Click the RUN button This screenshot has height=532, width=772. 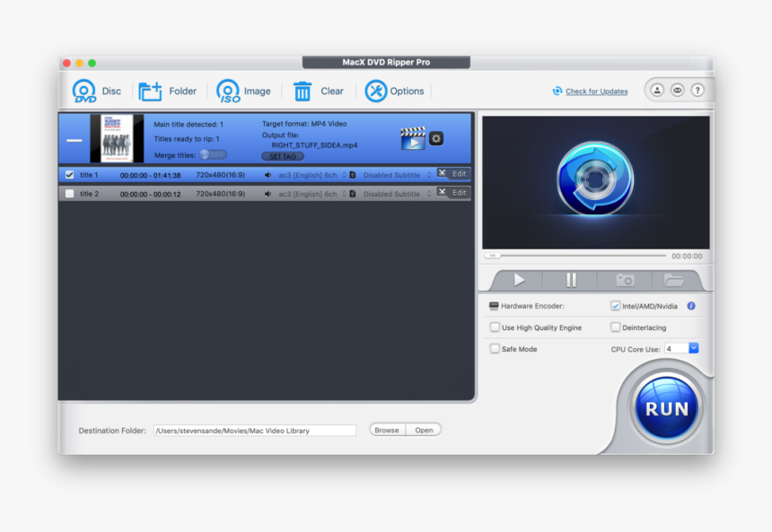click(667, 409)
